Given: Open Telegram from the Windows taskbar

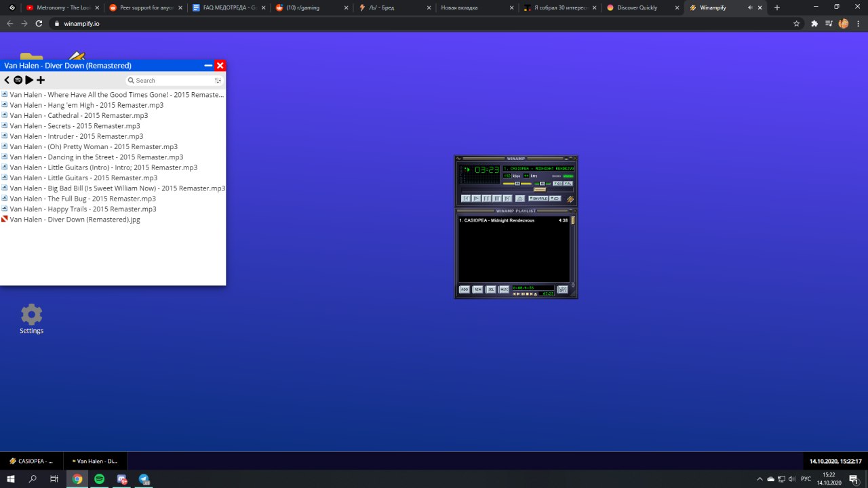Looking at the screenshot, I should (x=144, y=479).
